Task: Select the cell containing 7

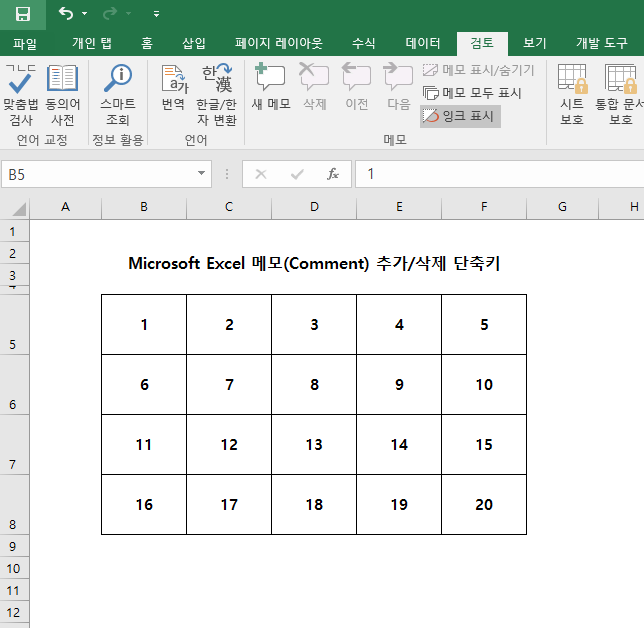Action: point(229,384)
